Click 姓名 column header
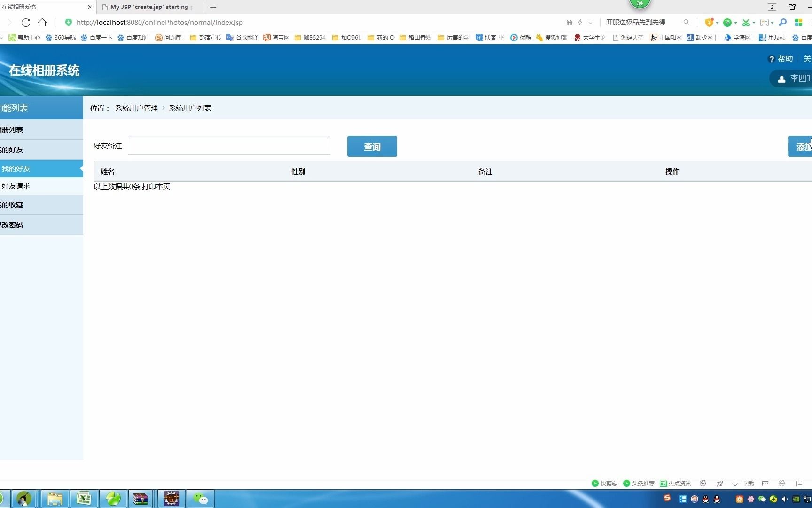Viewport: 812px width, 508px height. (108, 172)
